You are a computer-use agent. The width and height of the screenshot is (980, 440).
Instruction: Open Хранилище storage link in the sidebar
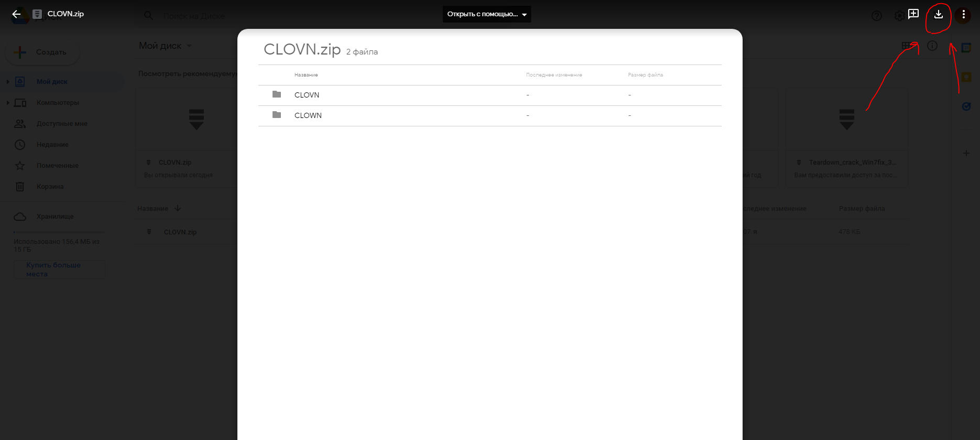[x=55, y=217]
